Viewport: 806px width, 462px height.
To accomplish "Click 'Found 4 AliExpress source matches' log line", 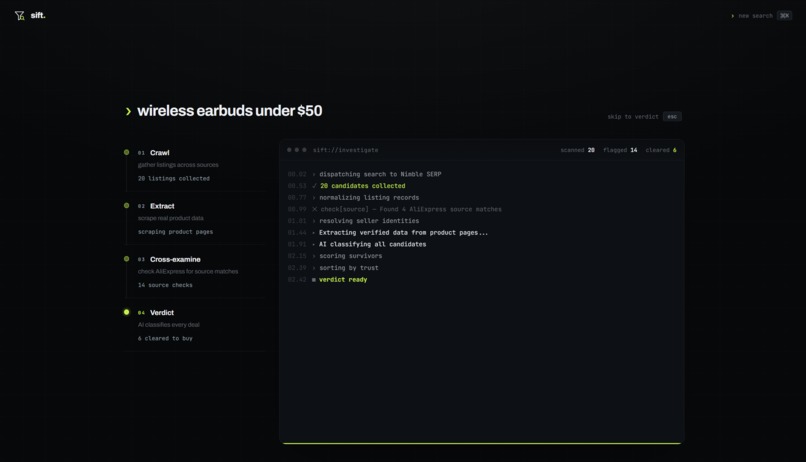I will pos(441,209).
